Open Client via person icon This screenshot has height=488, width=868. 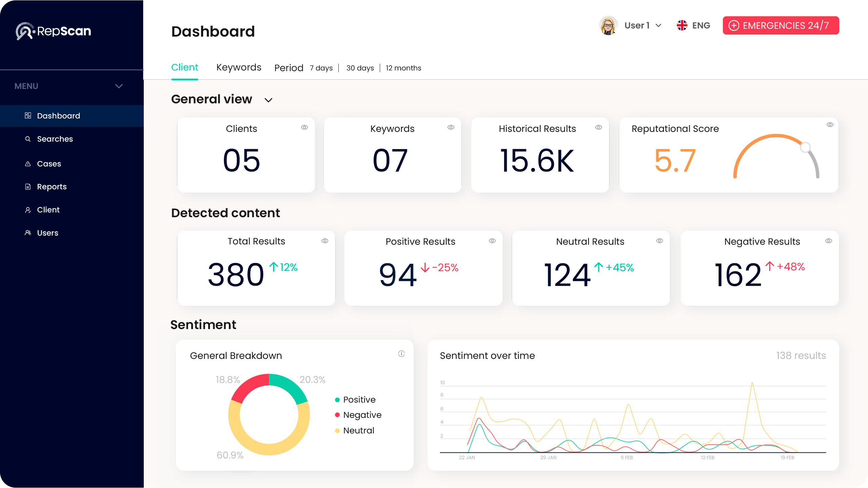28,210
